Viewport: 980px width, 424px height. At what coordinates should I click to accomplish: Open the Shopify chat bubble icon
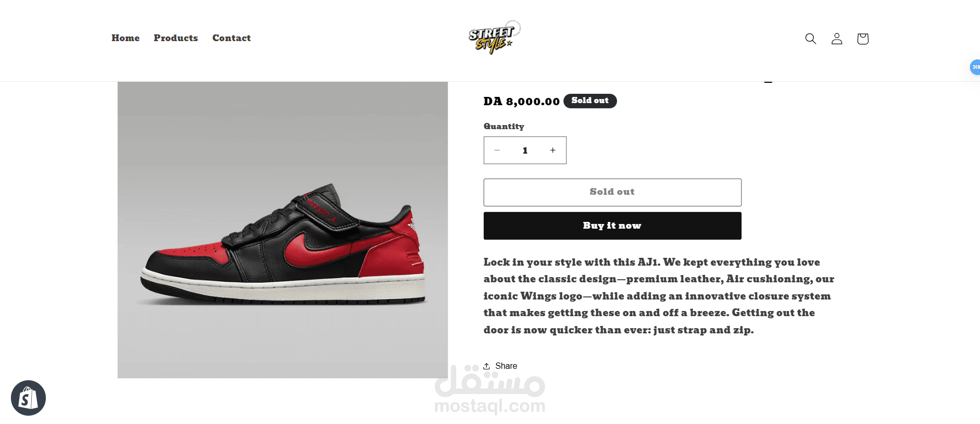[28, 398]
